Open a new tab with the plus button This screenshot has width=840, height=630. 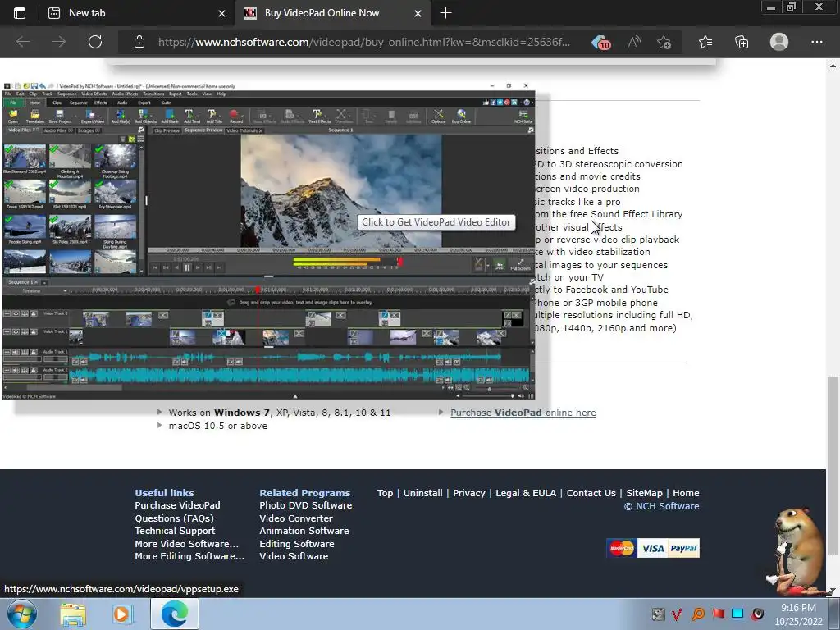445,13
